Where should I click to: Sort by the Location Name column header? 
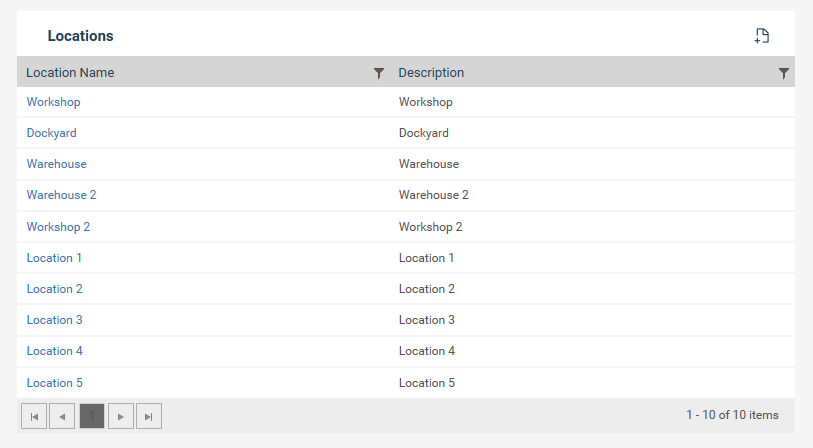pos(70,73)
